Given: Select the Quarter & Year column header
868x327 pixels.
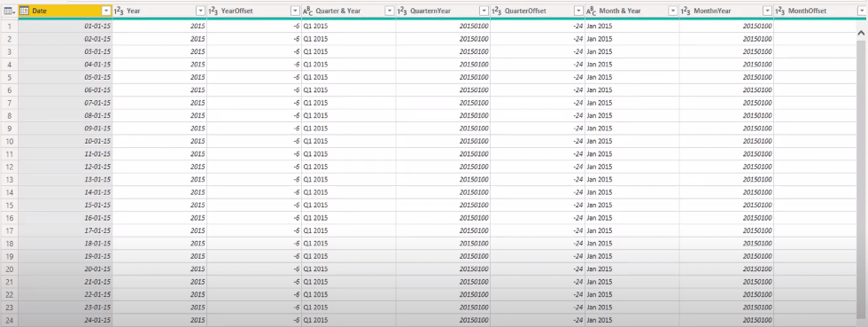Looking at the screenshot, I should (349, 12).
